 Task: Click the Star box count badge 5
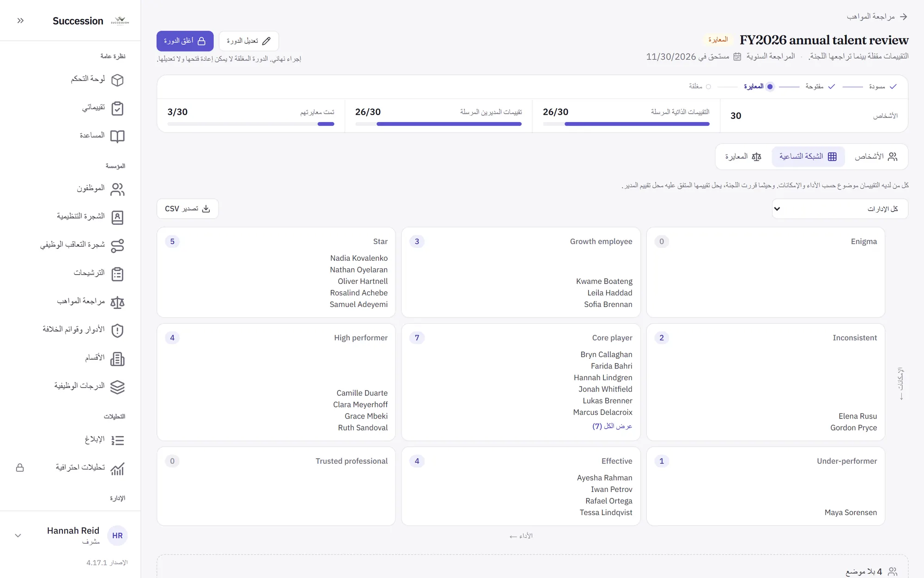click(172, 241)
